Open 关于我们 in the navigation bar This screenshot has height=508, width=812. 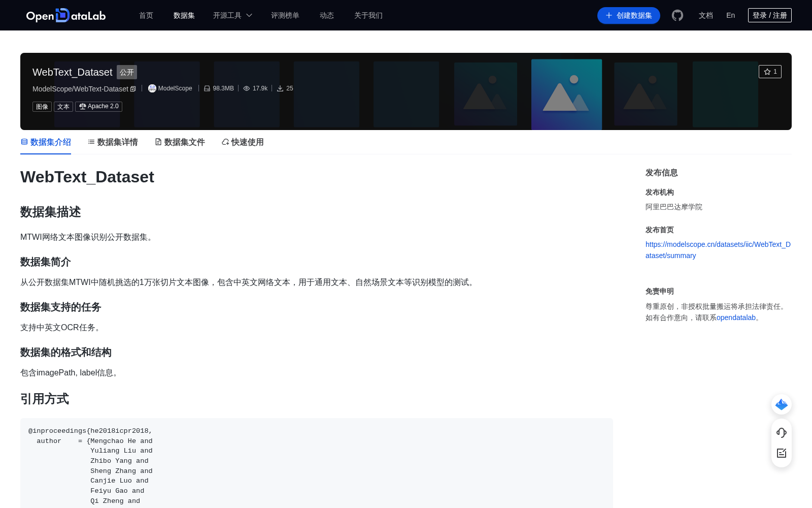point(368,15)
